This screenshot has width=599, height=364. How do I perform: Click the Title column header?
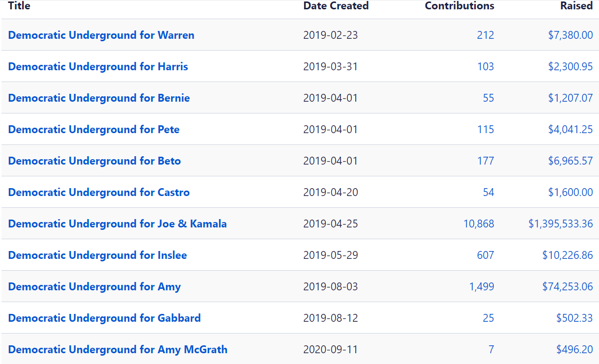pyautogui.click(x=19, y=6)
